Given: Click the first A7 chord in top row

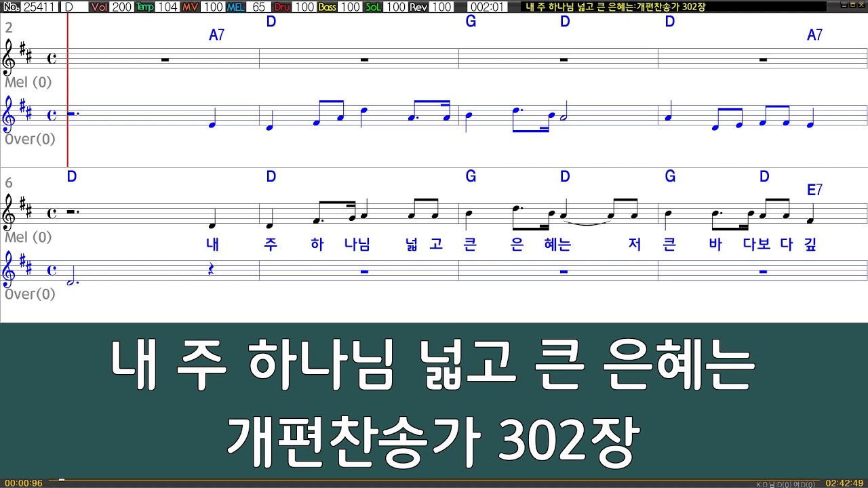Looking at the screenshot, I should click(x=216, y=35).
